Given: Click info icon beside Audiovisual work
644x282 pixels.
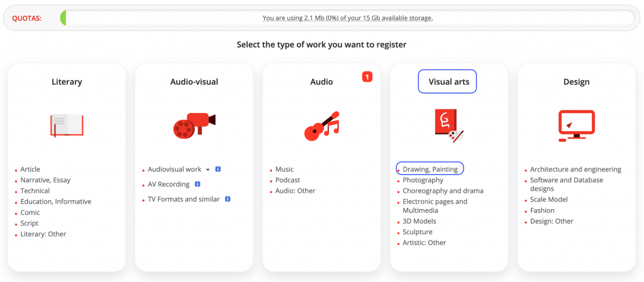Looking at the screenshot, I should pos(218,170).
